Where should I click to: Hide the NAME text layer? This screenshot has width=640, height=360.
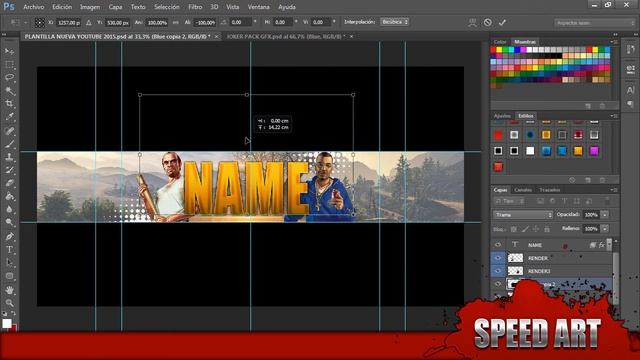[x=498, y=245]
